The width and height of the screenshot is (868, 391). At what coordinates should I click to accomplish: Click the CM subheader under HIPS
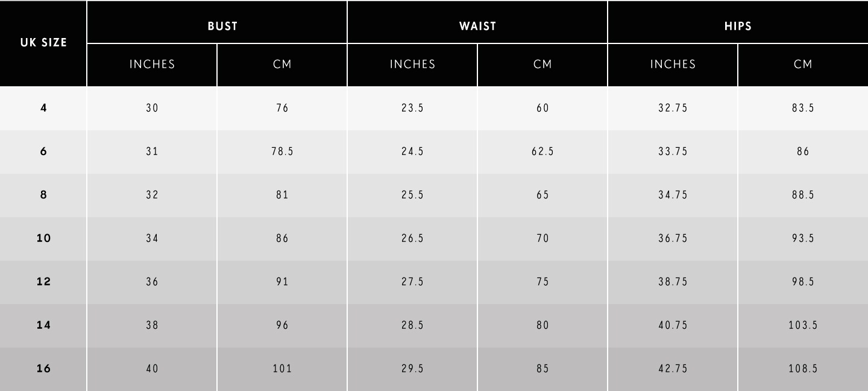click(803, 65)
